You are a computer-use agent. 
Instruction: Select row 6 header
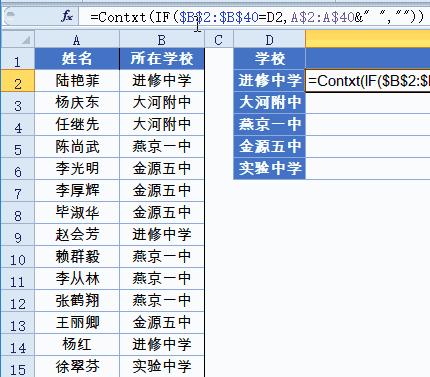[x=17, y=169]
